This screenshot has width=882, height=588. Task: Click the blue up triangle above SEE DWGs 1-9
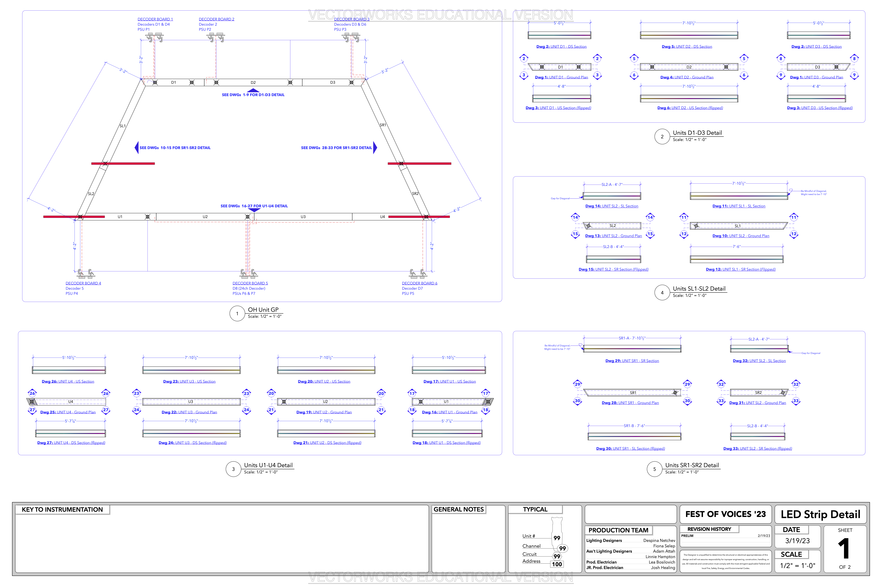(x=253, y=90)
